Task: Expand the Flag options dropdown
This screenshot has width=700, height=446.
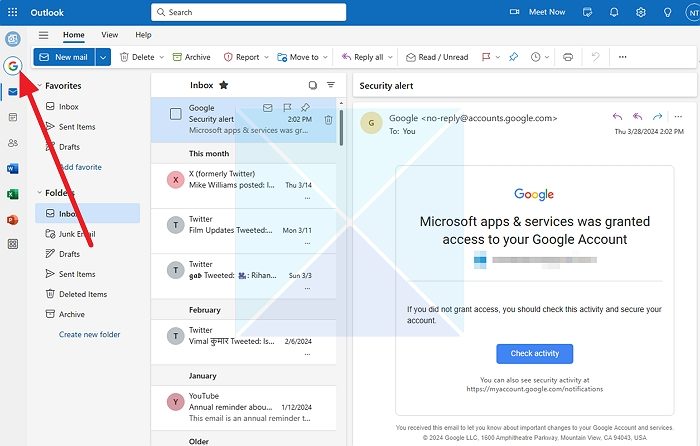Action: click(498, 57)
